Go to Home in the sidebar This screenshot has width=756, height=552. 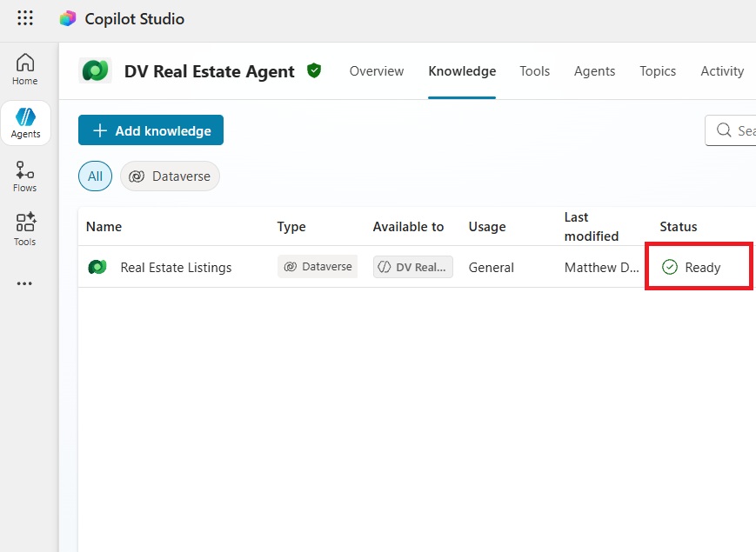click(x=25, y=69)
